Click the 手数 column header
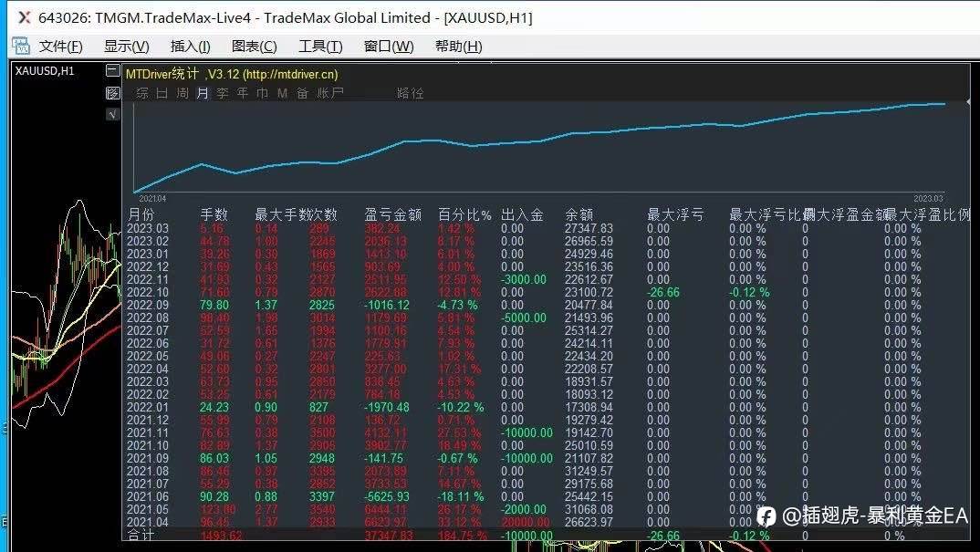Screen dimensions: 980x552 (x=214, y=214)
